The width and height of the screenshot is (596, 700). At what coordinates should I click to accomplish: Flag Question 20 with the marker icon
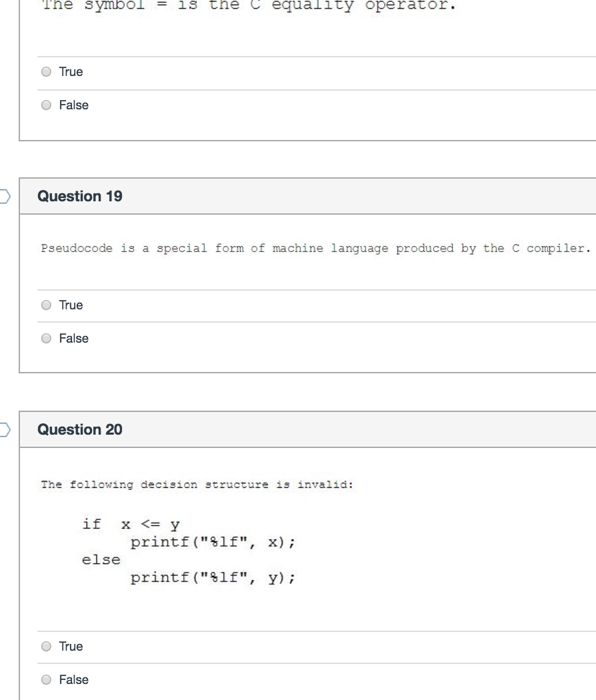coord(5,429)
